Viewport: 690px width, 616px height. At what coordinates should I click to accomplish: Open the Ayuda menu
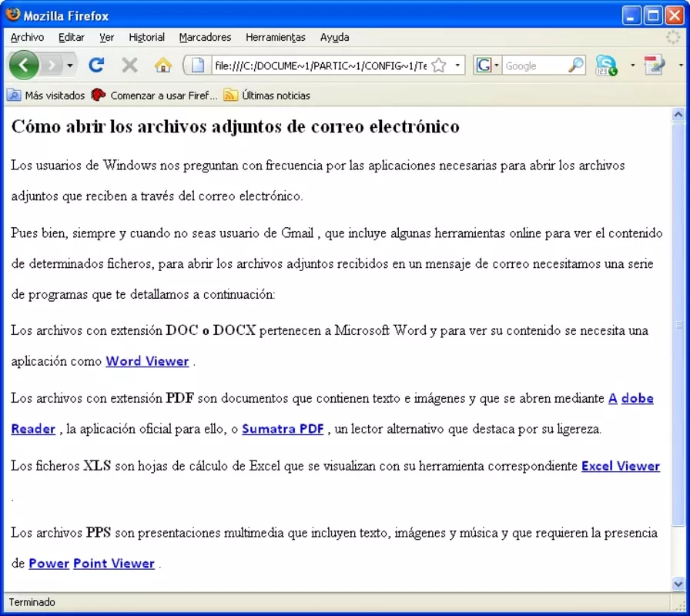coord(334,38)
